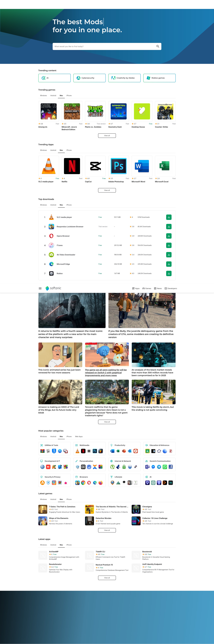The width and height of the screenshot is (214, 644).
Task: Open the Creativity by Adobe trending button
Action: click(124, 78)
